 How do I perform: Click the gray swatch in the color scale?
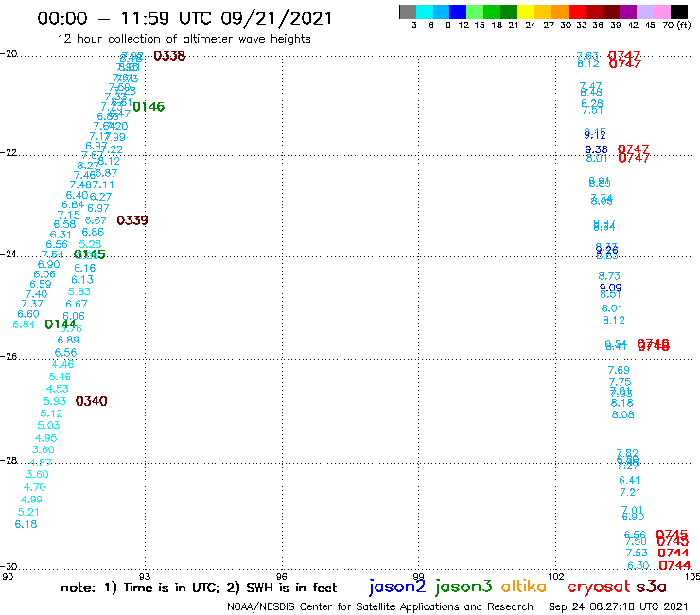pos(408,11)
